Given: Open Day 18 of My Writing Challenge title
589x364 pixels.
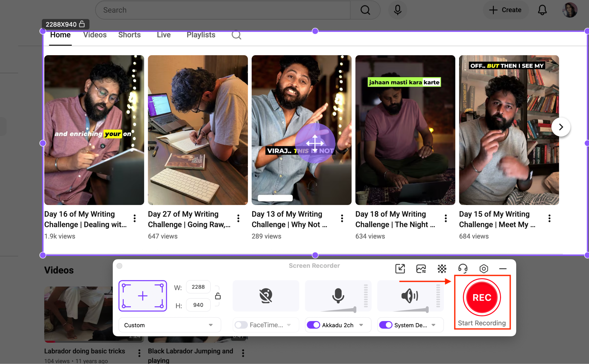Looking at the screenshot, I should (395, 219).
